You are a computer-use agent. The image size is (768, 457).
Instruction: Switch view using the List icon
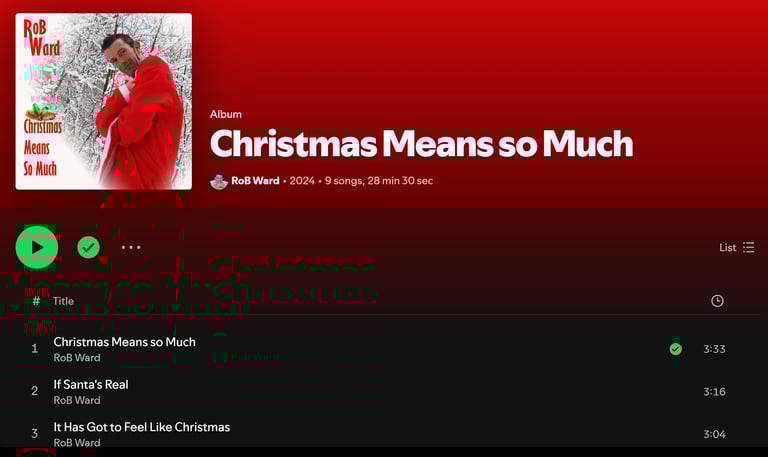point(748,247)
